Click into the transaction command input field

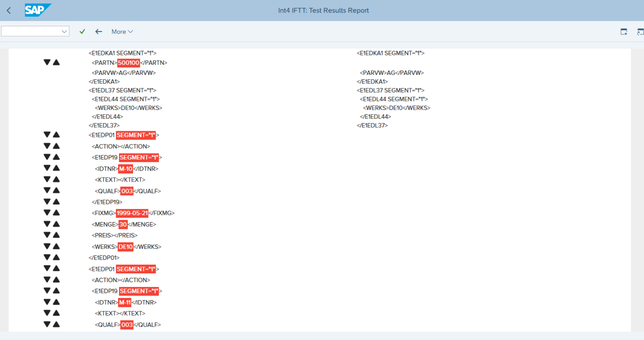click(32, 32)
